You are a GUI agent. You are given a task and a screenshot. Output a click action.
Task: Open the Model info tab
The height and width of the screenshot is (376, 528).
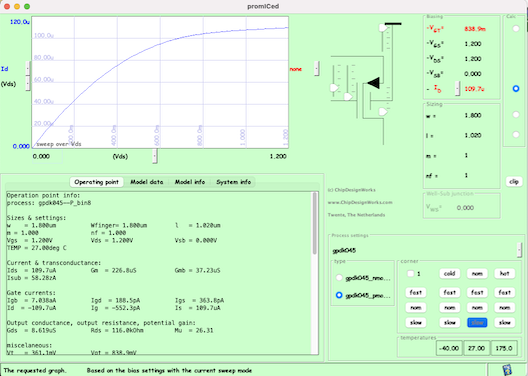(x=190, y=182)
